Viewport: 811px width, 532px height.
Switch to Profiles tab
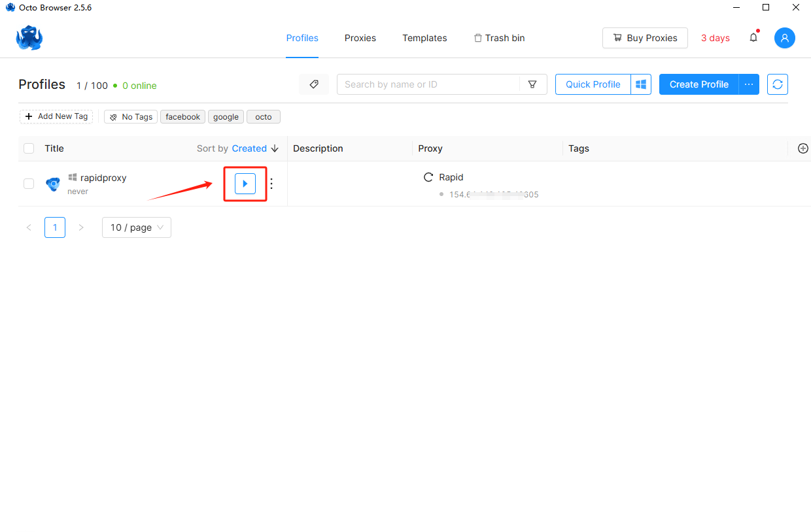point(302,38)
